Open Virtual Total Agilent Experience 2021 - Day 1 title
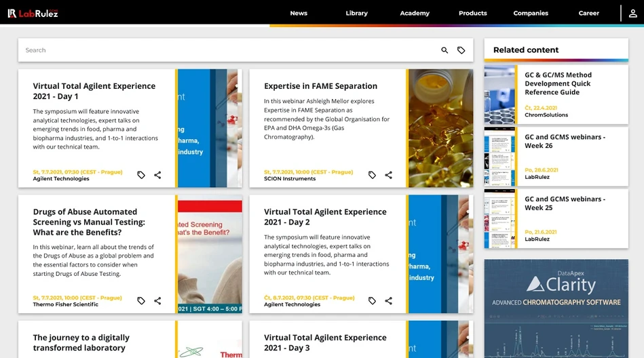The width and height of the screenshot is (644, 358). pos(94,91)
